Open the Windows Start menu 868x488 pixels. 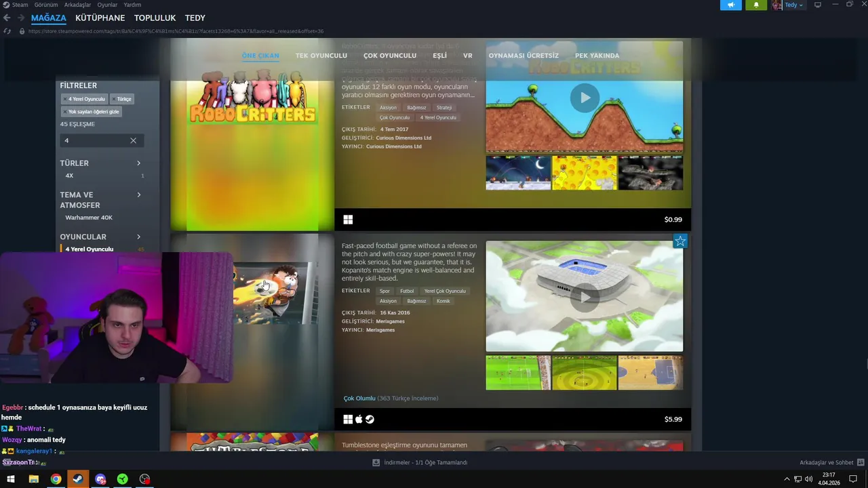tap(10, 479)
